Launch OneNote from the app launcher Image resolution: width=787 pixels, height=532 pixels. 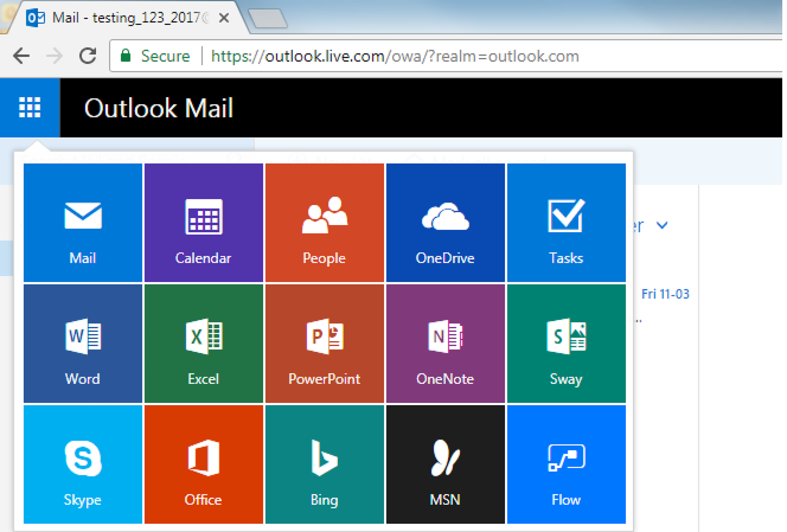446,344
